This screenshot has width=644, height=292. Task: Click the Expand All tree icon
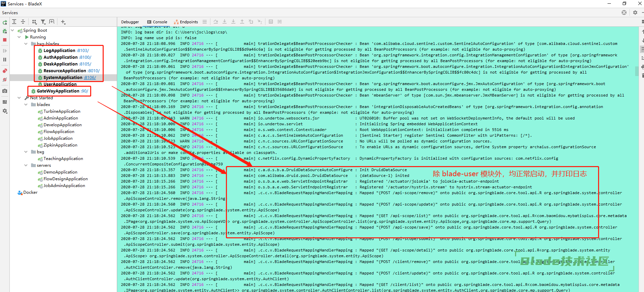pyautogui.click(x=14, y=22)
